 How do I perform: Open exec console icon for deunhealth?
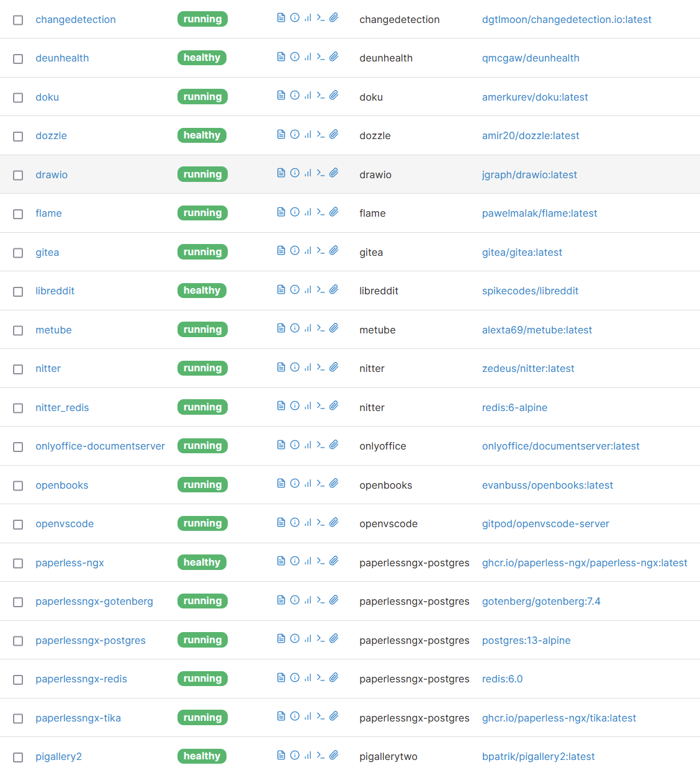[321, 57]
